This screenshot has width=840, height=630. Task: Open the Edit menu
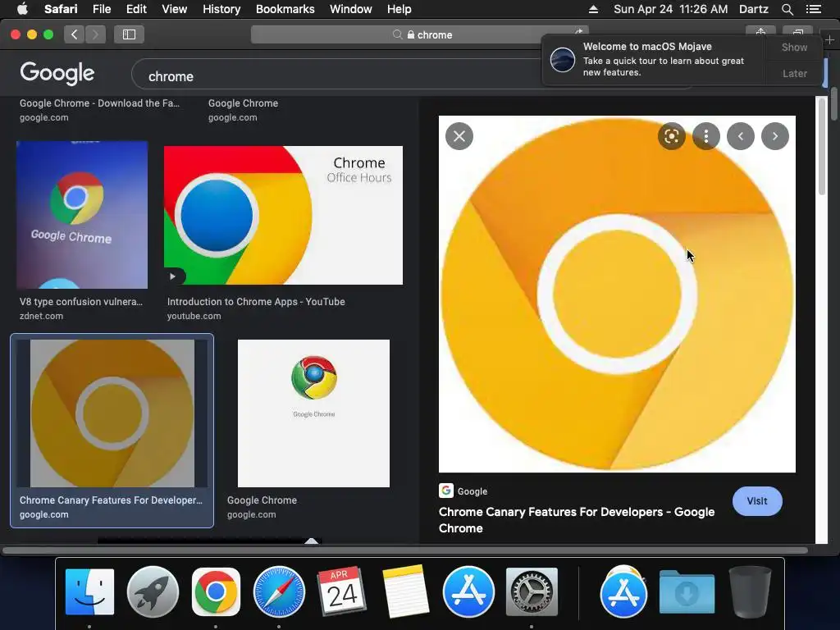pyautogui.click(x=136, y=9)
